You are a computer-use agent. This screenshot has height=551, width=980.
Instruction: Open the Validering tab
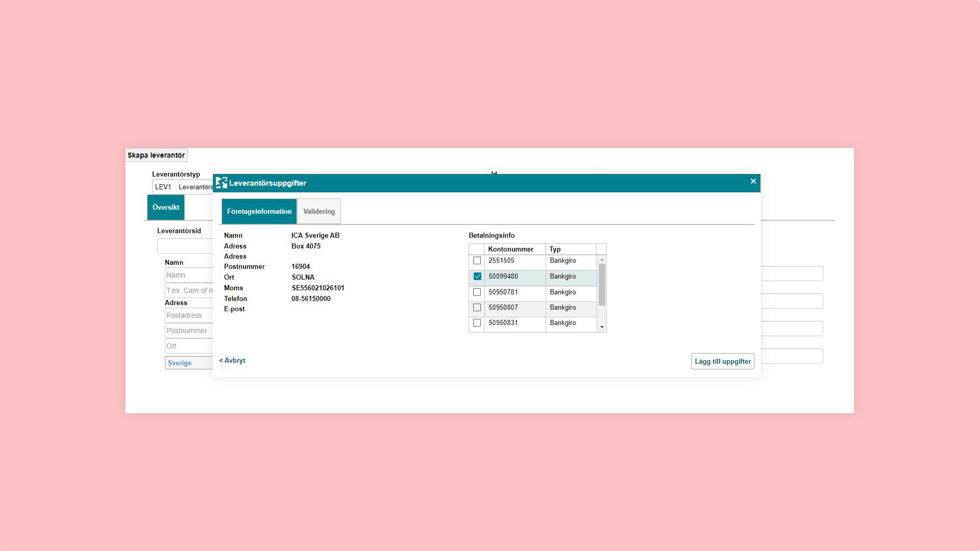(x=319, y=211)
